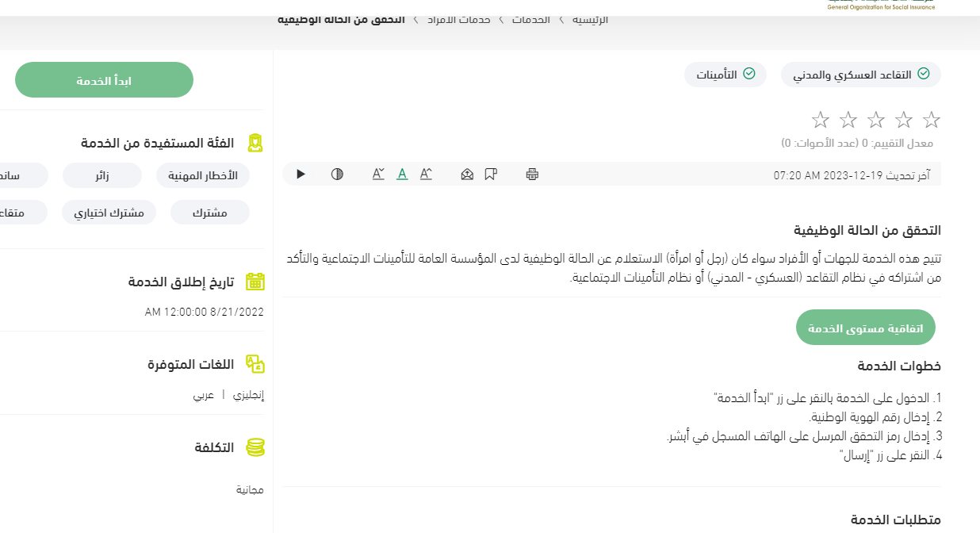The width and height of the screenshot is (980, 533).
Task: Click the coins icon beside التكلفة
Action: [255, 447]
